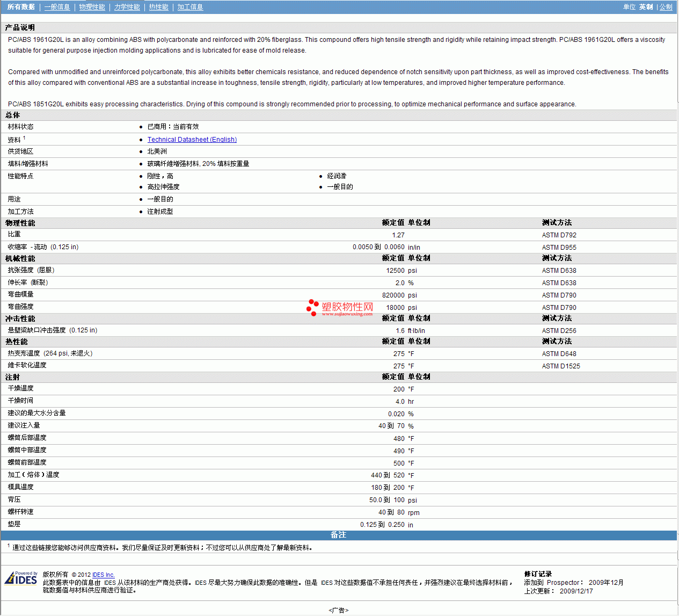679x616 pixels.
Task: Click the 冲击性能 section header
Action: point(20,318)
